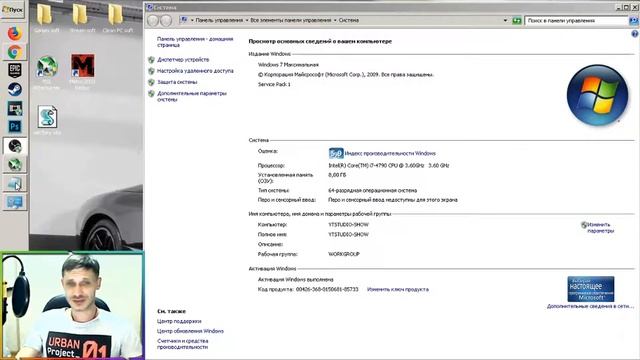Open MSI Afterburner taskbar icon
Viewport: 640px width, 360px height.
click(x=15, y=164)
